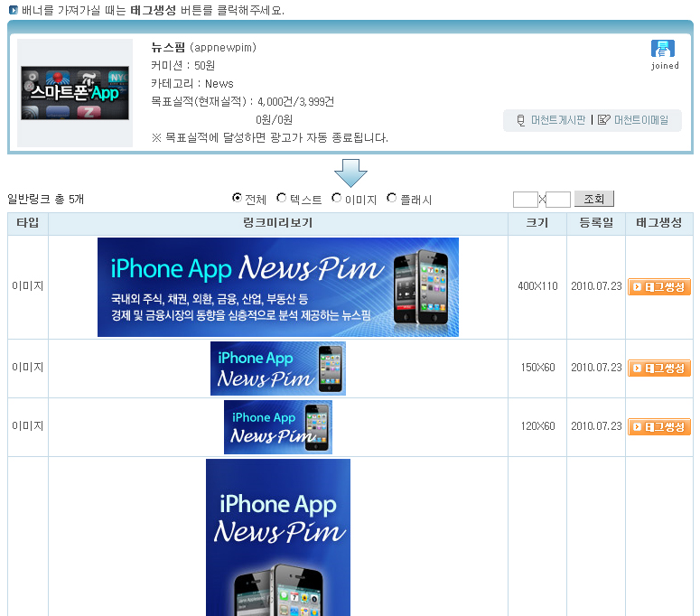Click the 태그생성 column header

tap(659, 223)
